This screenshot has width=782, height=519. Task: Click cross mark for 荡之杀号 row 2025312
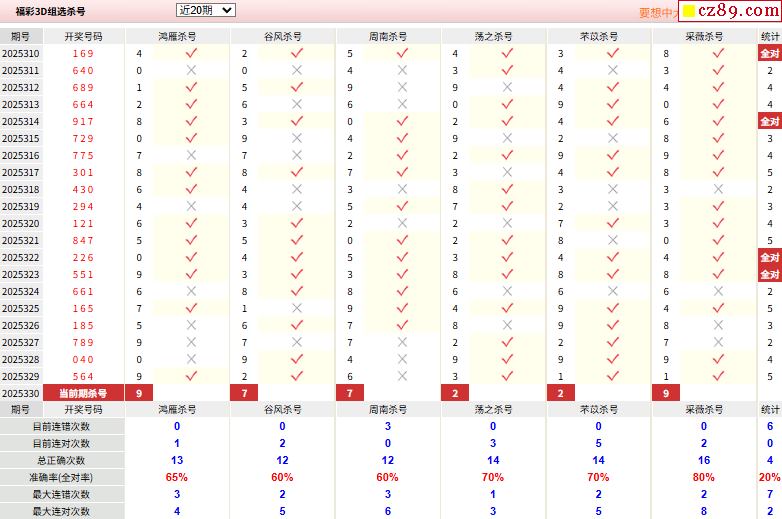tap(507, 87)
